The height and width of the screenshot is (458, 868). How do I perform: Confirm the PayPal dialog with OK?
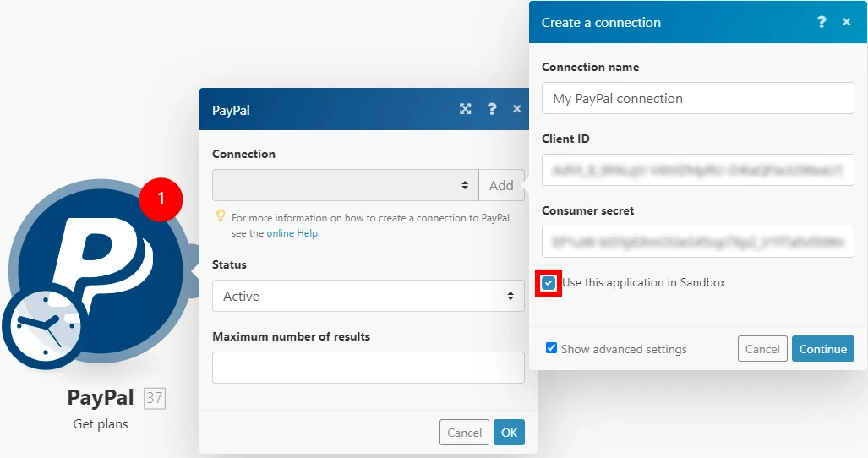(x=510, y=433)
